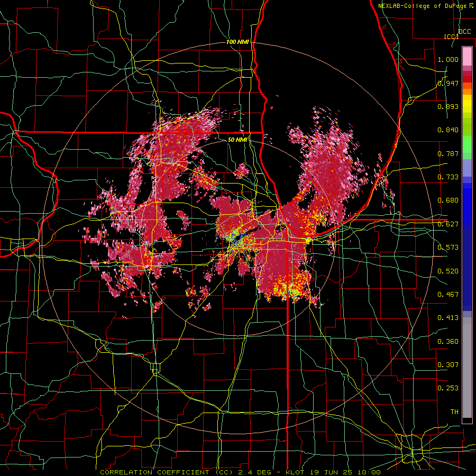Click the NEXLAB-College of DuPage label
This screenshot has height=476, width=476.
422,6
